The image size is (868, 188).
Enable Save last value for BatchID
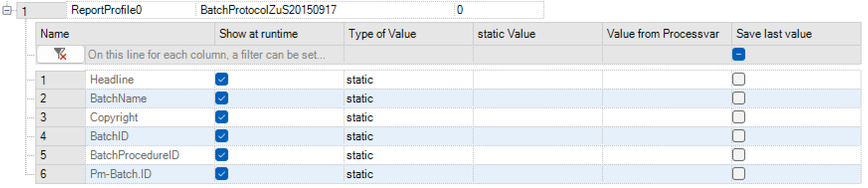click(739, 136)
